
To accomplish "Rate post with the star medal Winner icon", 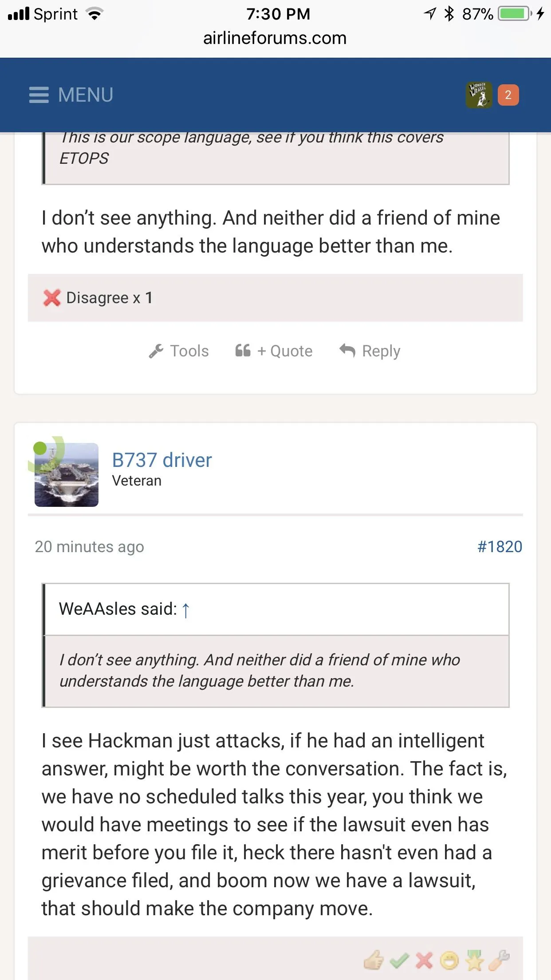I will [x=474, y=960].
